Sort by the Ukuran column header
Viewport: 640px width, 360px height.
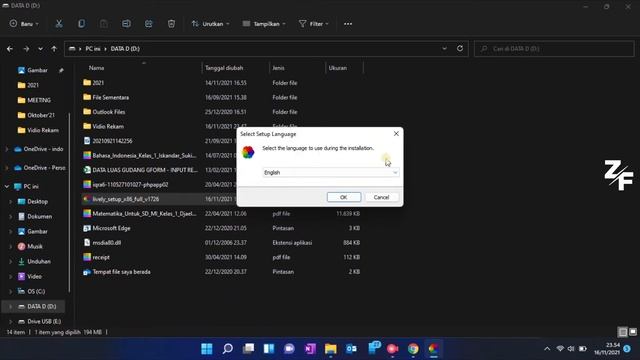(x=338, y=68)
